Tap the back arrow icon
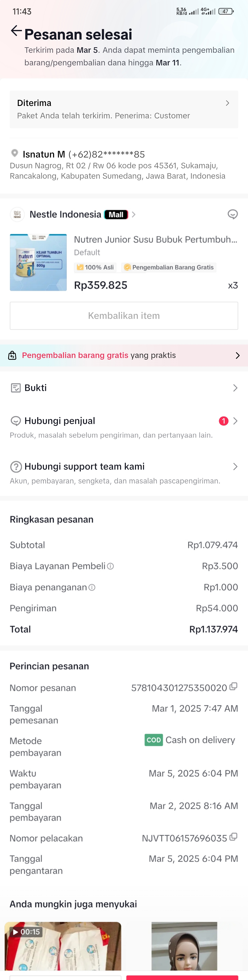The width and height of the screenshot is (248, 980). click(x=16, y=31)
